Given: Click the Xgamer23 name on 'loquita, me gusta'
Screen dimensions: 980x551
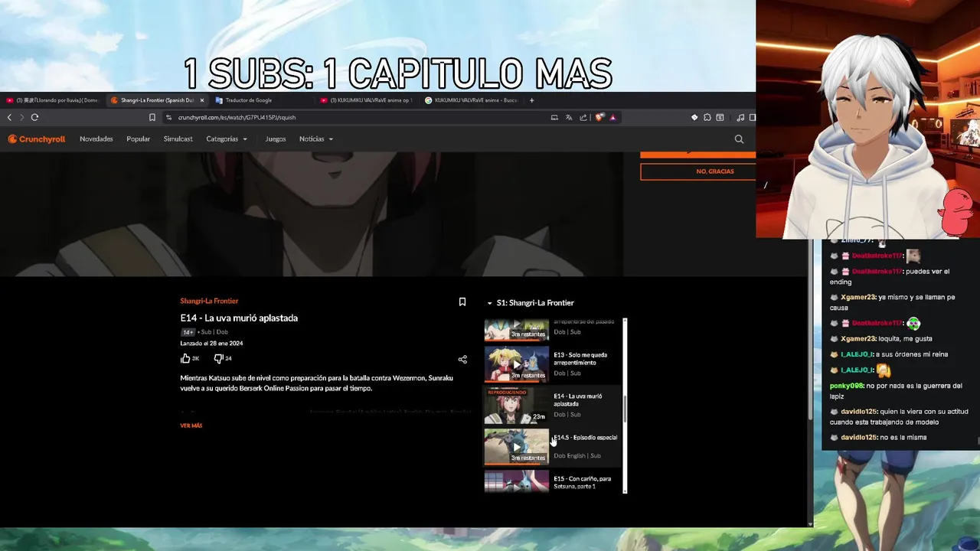Looking at the screenshot, I should click(x=856, y=339).
